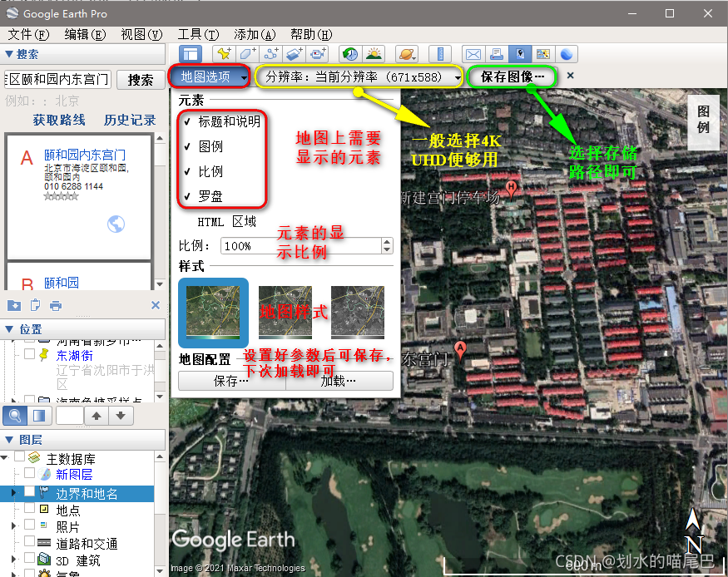Add a path from the toolbar
Screen dimensions: 728x577
(271, 54)
